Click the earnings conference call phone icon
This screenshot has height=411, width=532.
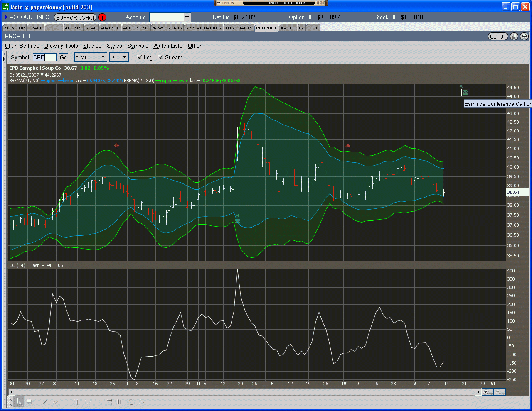[465, 92]
